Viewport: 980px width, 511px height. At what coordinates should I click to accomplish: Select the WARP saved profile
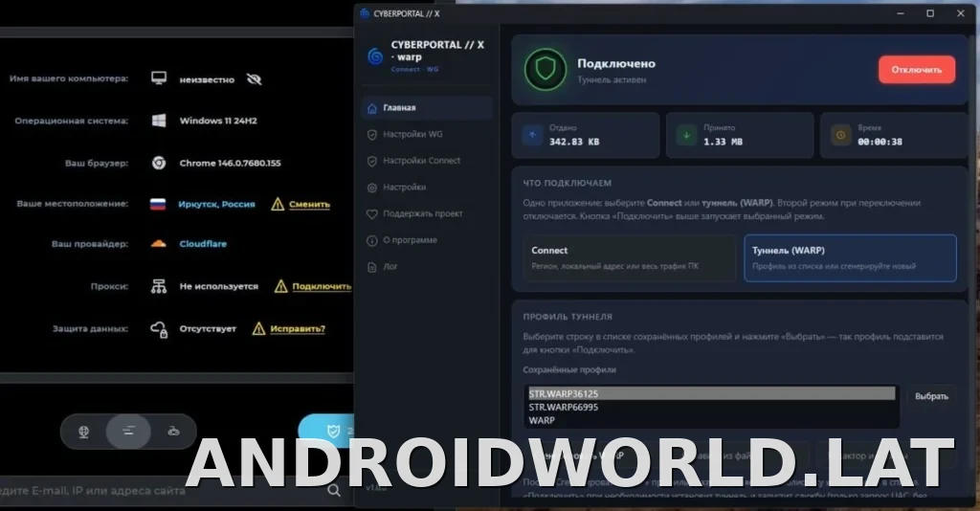tap(712, 420)
